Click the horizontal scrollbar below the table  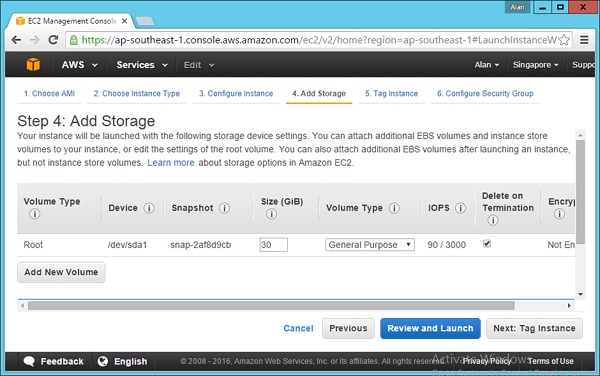tap(271, 306)
